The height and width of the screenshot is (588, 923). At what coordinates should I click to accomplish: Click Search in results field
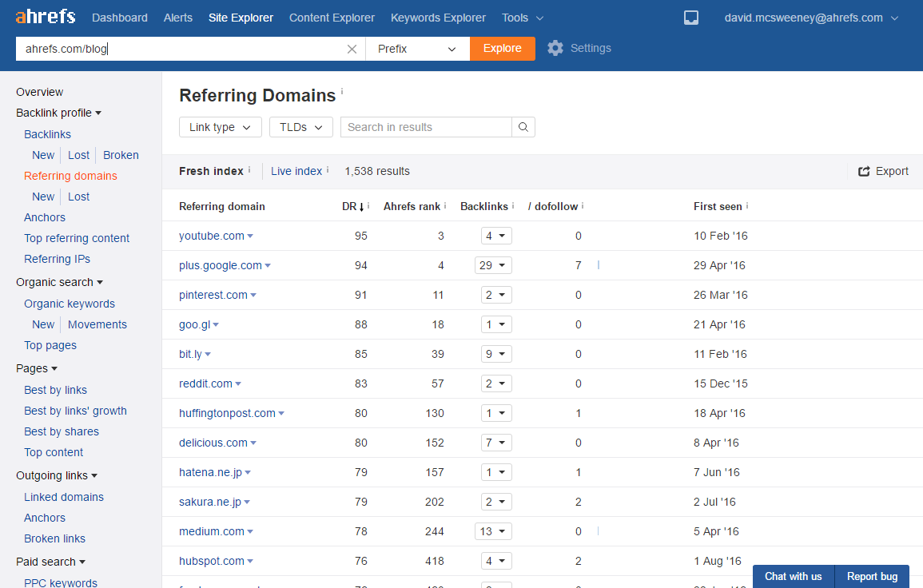(x=426, y=127)
